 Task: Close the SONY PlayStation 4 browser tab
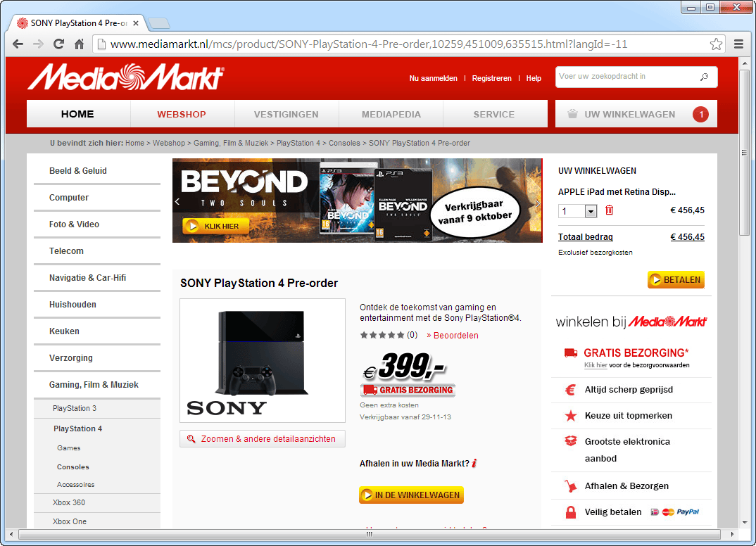coord(136,23)
